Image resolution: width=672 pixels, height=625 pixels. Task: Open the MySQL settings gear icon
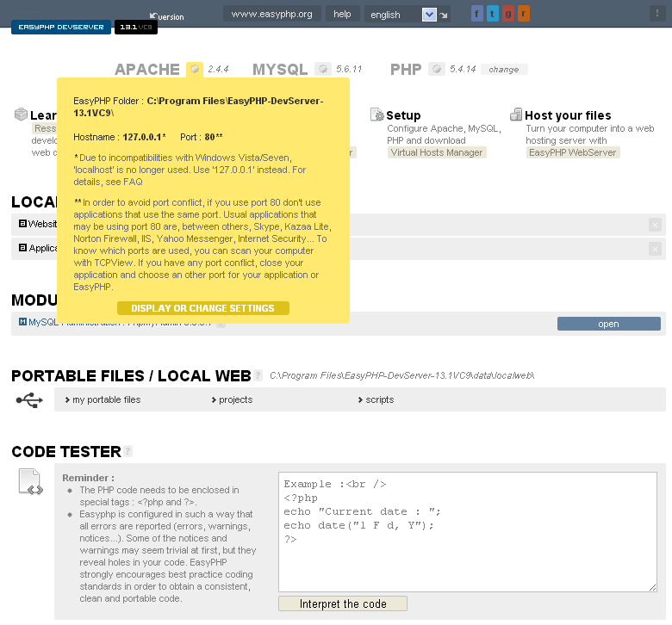click(x=323, y=69)
